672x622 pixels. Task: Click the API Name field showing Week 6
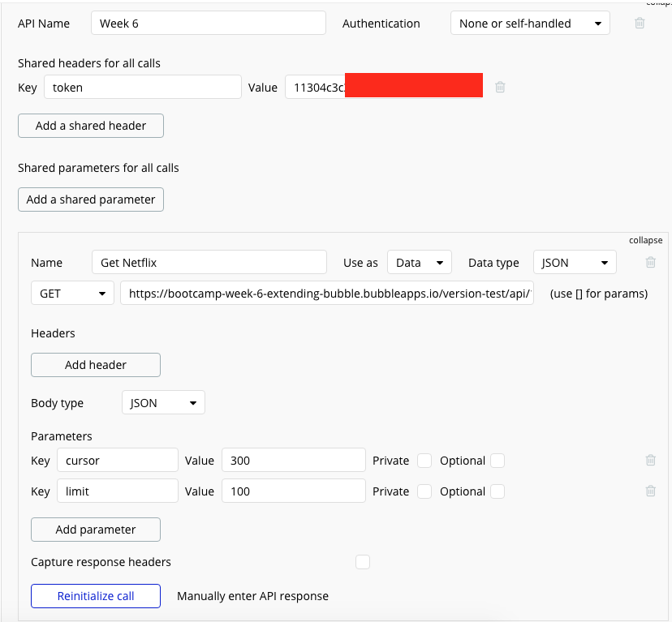(x=208, y=24)
